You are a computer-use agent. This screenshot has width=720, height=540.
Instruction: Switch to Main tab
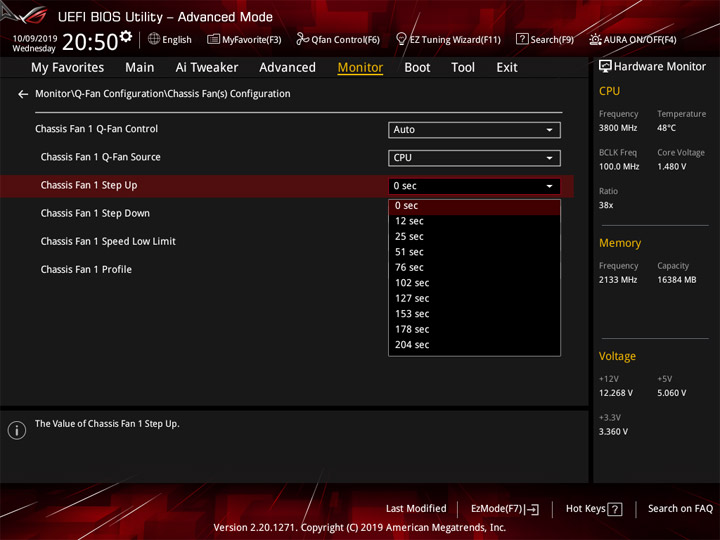coord(140,68)
